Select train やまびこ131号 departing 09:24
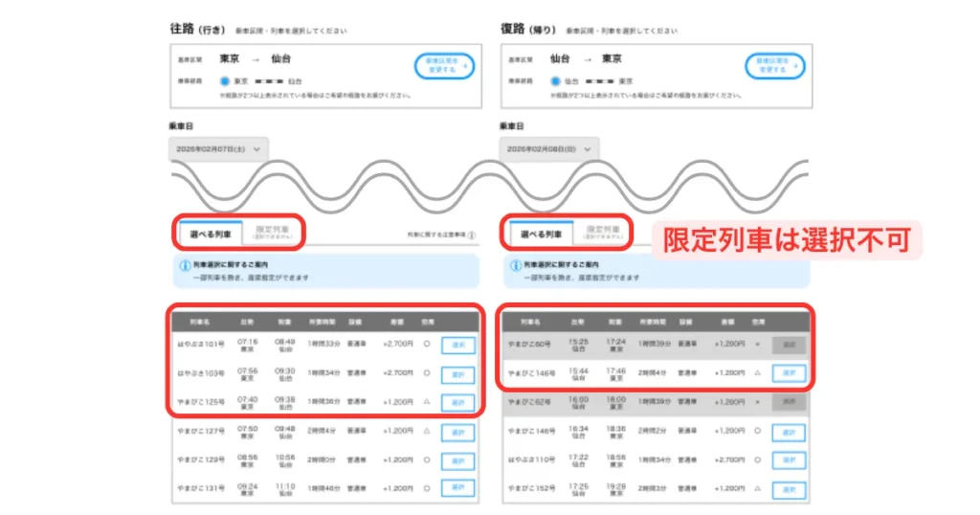The height and width of the screenshot is (515, 980). coord(458,488)
